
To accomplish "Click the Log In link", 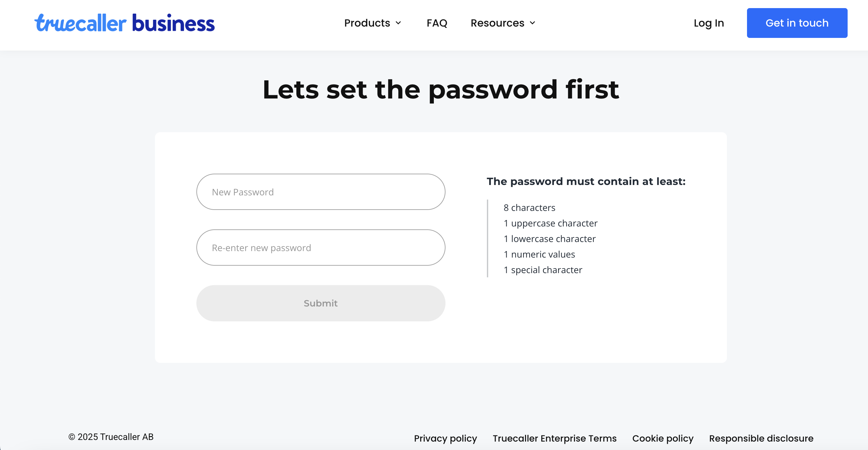I will pos(709,23).
